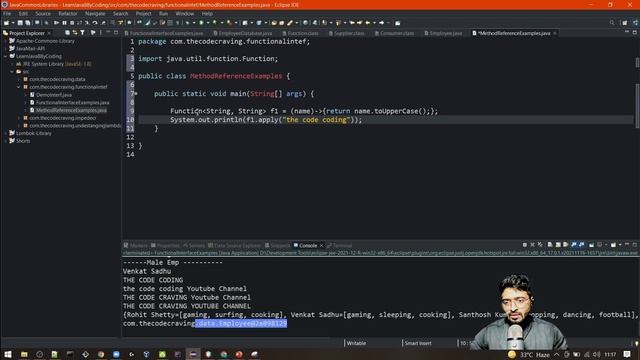
Task: Close the Console view
Action: tap(322, 245)
